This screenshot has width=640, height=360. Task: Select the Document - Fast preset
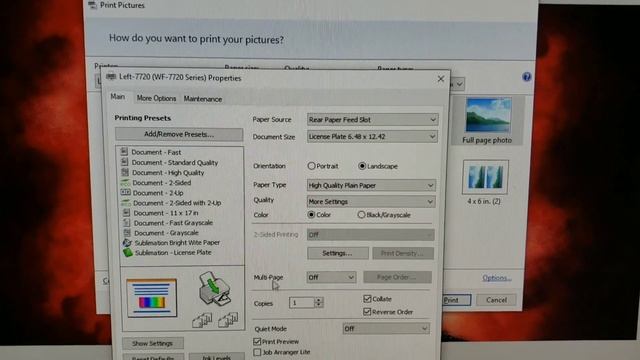tap(156, 152)
